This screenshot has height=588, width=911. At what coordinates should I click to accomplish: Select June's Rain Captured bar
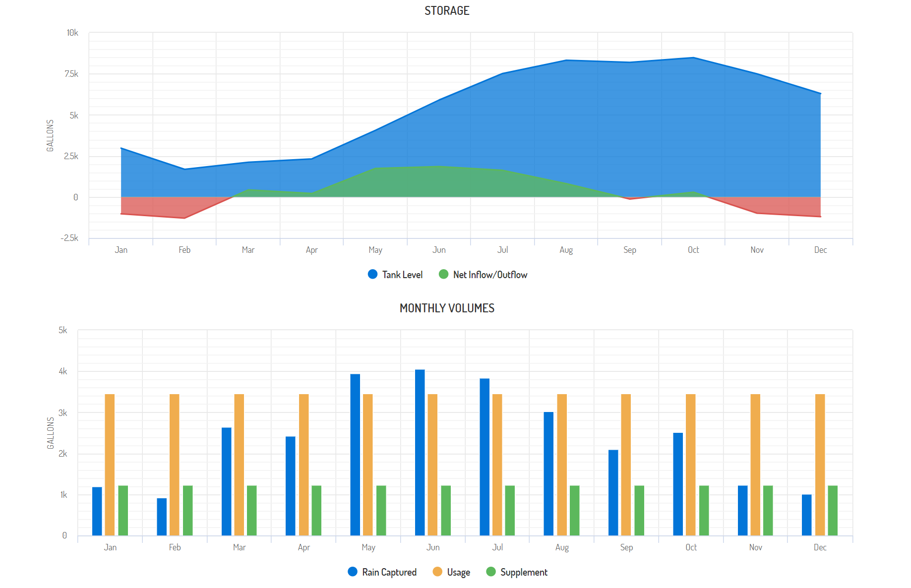tap(420, 452)
